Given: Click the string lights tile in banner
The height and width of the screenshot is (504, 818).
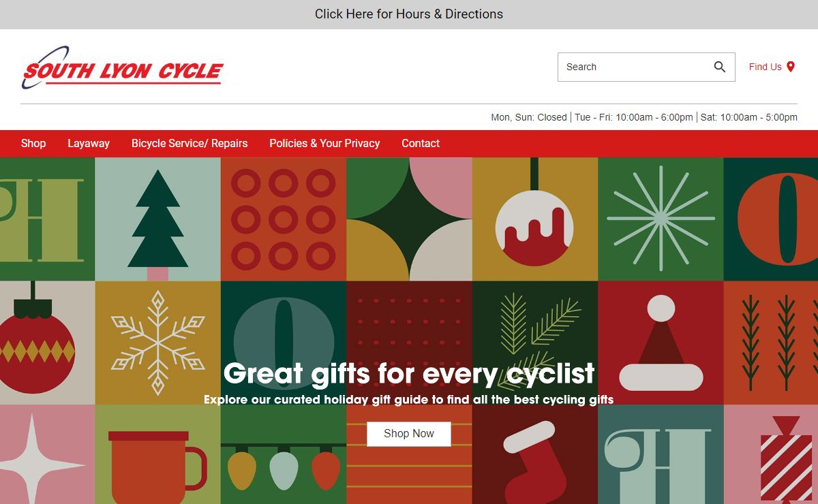Looking at the screenshot, I should tap(284, 454).
